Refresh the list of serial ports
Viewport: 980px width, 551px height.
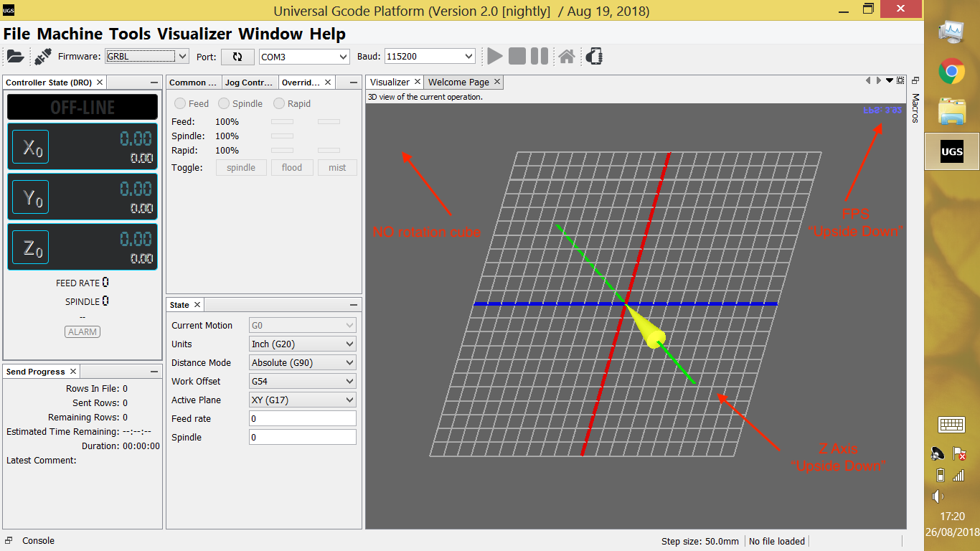(237, 55)
